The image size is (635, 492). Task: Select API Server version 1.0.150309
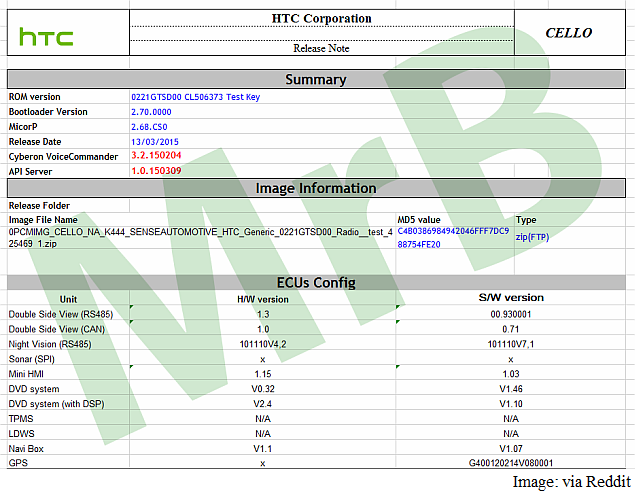pyautogui.click(x=156, y=171)
